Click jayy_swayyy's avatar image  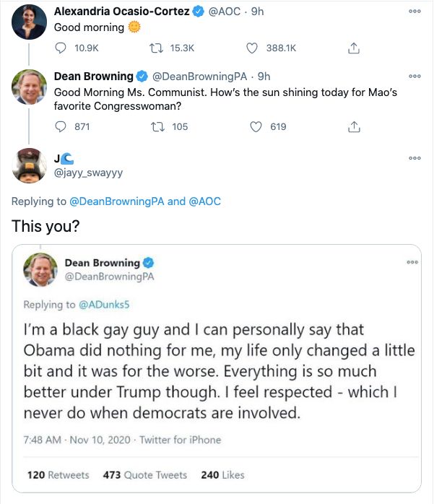30,166
